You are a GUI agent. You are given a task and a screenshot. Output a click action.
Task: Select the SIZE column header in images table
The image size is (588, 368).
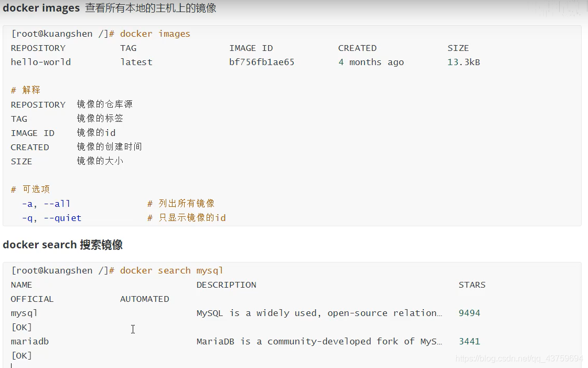[x=458, y=48]
